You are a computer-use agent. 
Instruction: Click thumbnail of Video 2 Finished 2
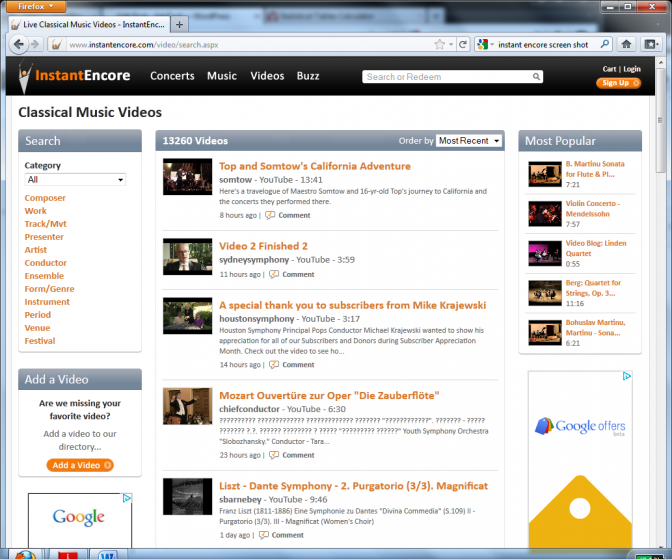click(187, 256)
